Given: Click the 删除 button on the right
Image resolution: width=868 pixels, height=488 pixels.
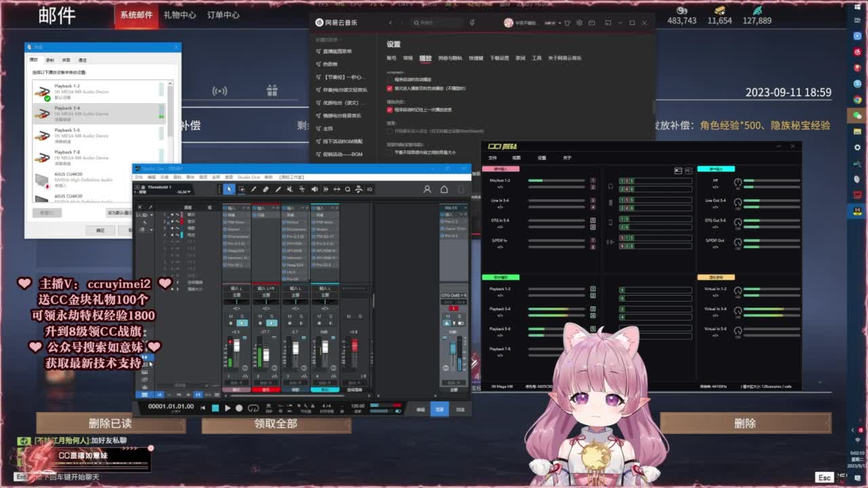Looking at the screenshot, I should pos(745,424).
